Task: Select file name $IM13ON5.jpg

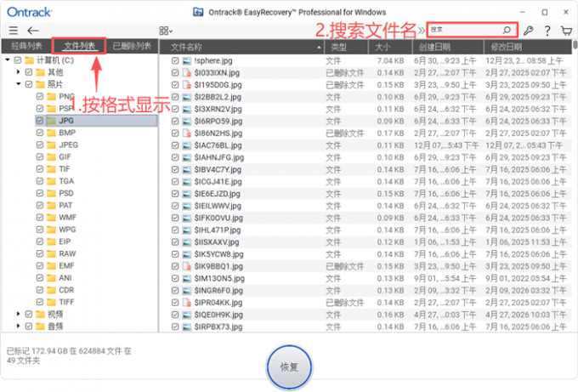Action: pyautogui.click(x=219, y=278)
